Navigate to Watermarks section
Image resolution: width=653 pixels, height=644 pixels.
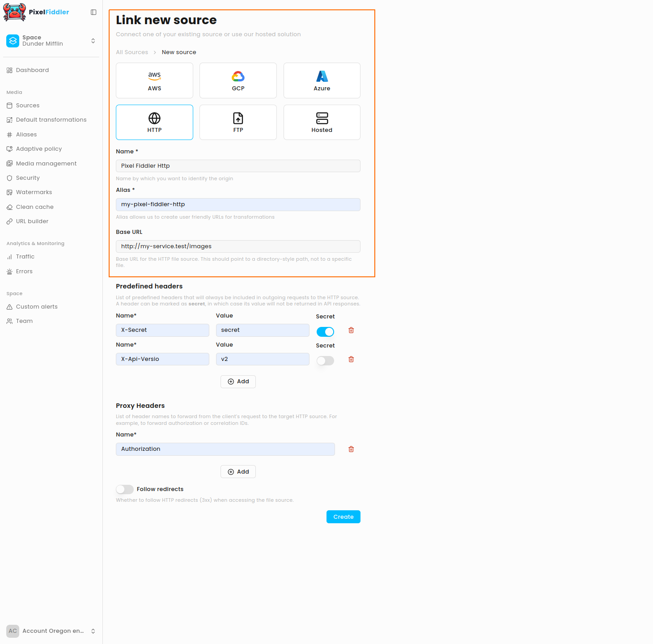point(34,192)
